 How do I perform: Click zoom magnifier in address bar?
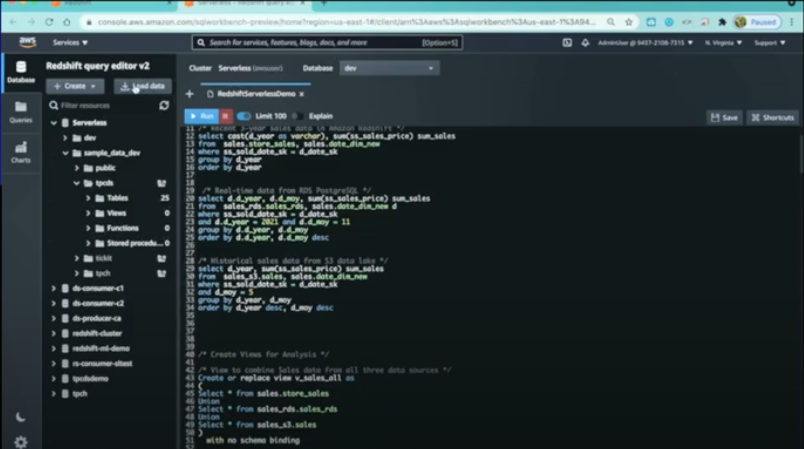click(611, 22)
